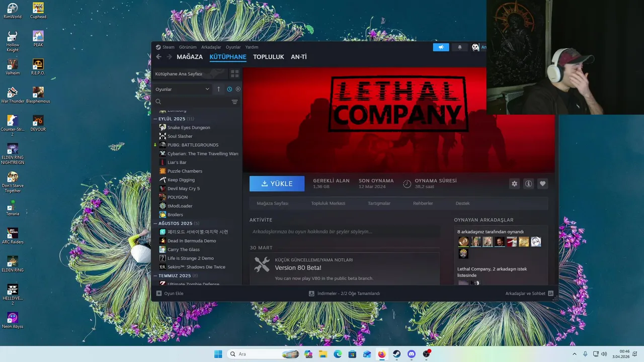Toggle sort by recent activity clock icon
This screenshot has width=644, height=362.
[x=229, y=89]
